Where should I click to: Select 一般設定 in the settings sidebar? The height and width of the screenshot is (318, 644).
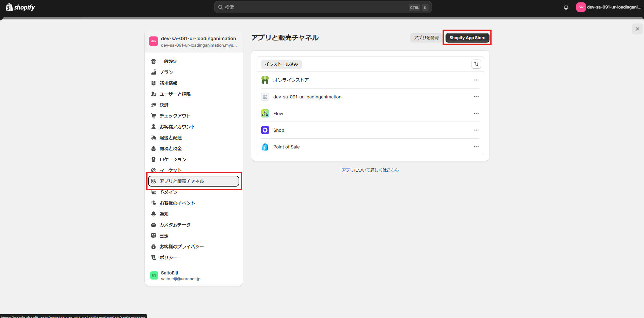(x=168, y=61)
